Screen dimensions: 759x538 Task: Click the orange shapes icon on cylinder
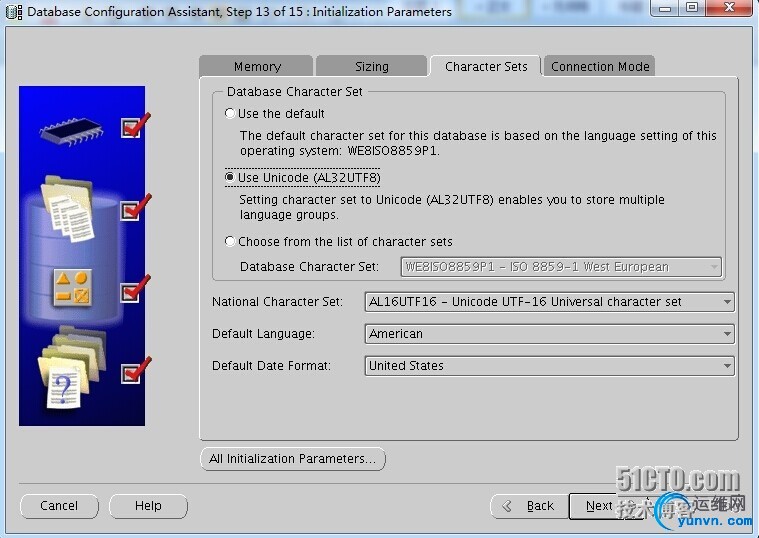point(73,288)
